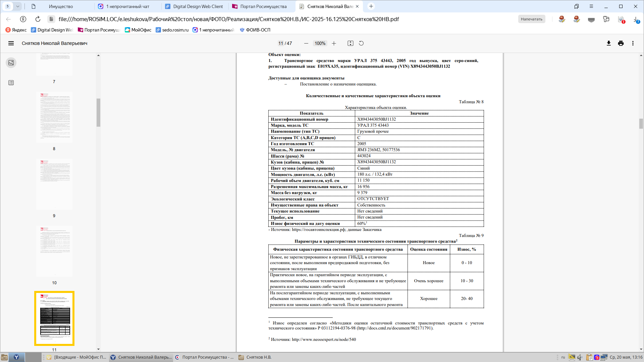This screenshot has width=644, height=362.
Task: Click the Напечатать button
Action: point(532,19)
